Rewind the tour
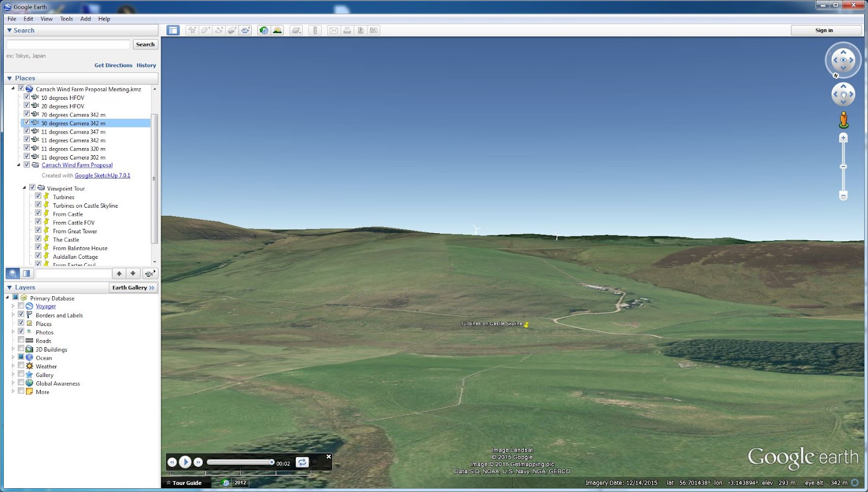This screenshot has width=868, height=492. point(172,462)
